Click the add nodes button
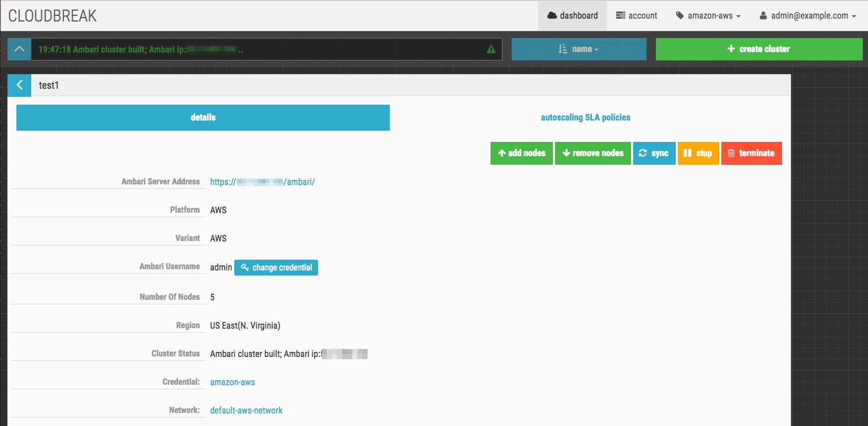The image size is (868, 426). click(522, 153)
